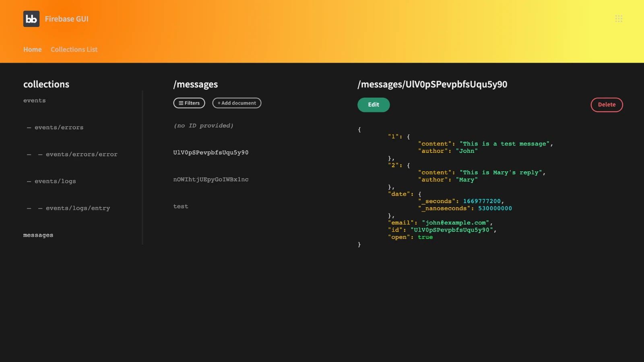Screen dimensions: 644x362
Task: Select the events/logs subcollection
Action: [x=55, y=181]
